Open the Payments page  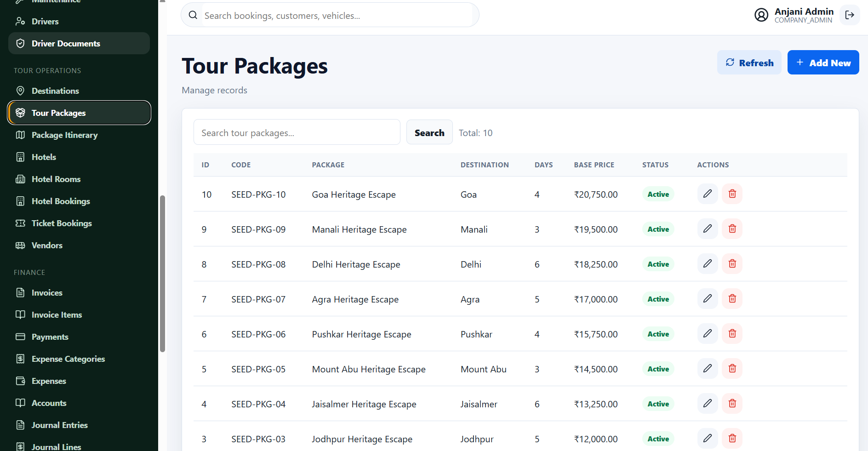79,337
